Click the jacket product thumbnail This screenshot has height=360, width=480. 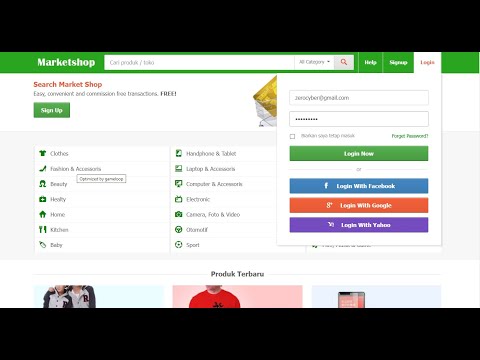tap(99, 296)
